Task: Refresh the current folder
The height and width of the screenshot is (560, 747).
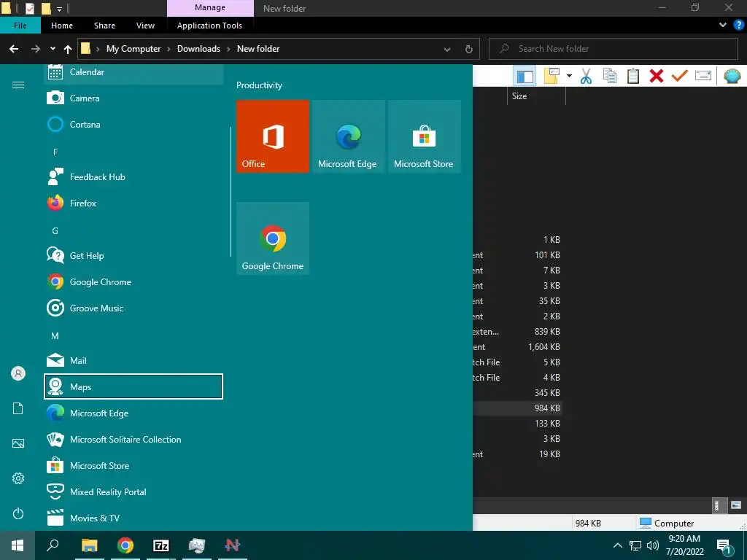Action: pyautogui.click(x=469, y=49)
